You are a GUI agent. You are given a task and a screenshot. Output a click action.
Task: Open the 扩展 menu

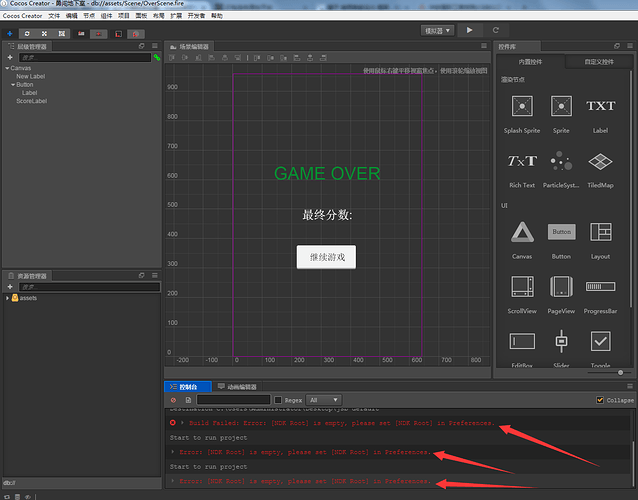coord(176,16)
